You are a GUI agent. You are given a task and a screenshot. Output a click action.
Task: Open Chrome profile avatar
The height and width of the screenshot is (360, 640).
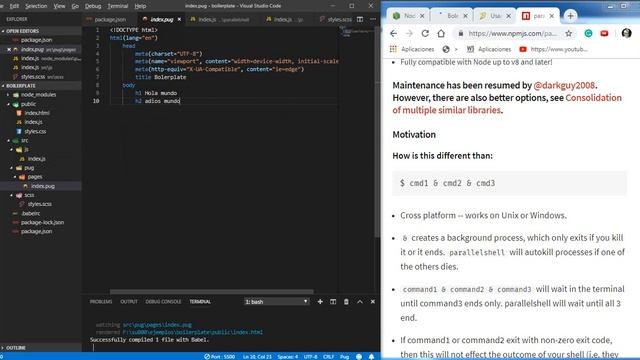point(627,33)
